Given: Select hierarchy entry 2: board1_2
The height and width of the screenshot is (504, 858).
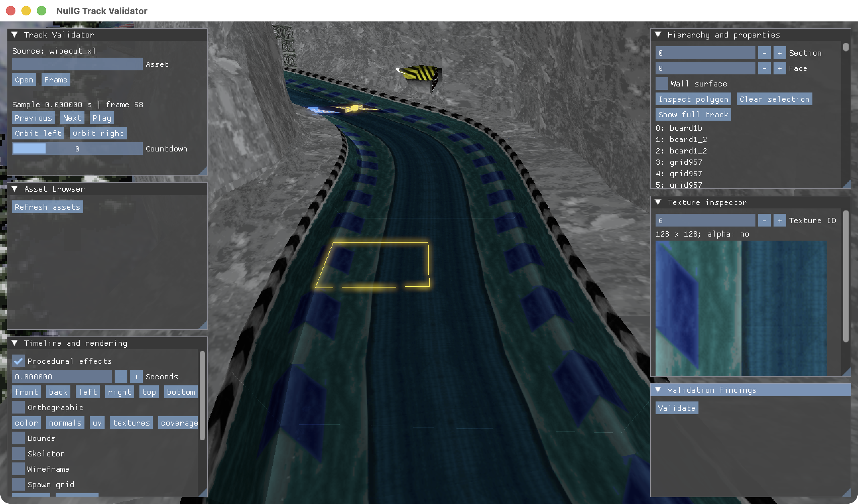Looking at the screenshot, I should pyautogui.click(x=681, y=150).
